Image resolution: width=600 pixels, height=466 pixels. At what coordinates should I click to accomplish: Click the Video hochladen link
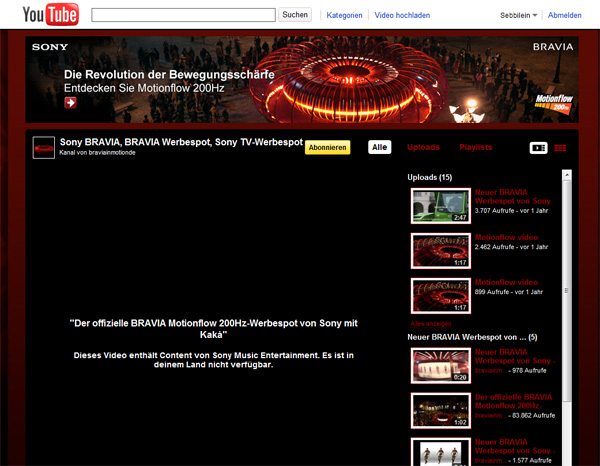[402, 16]
